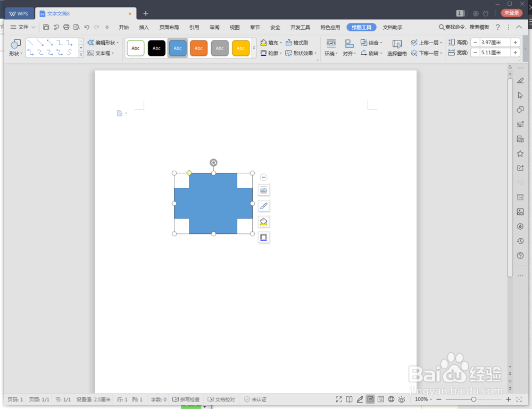Click the yellow adjustment handle on shape
Image resolution: width=532 pixels, height=409 pixels.
tap(189, 173)
